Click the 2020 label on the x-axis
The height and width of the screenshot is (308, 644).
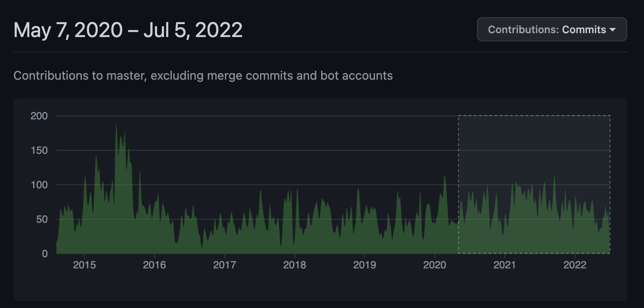click(x=435, y=265)
